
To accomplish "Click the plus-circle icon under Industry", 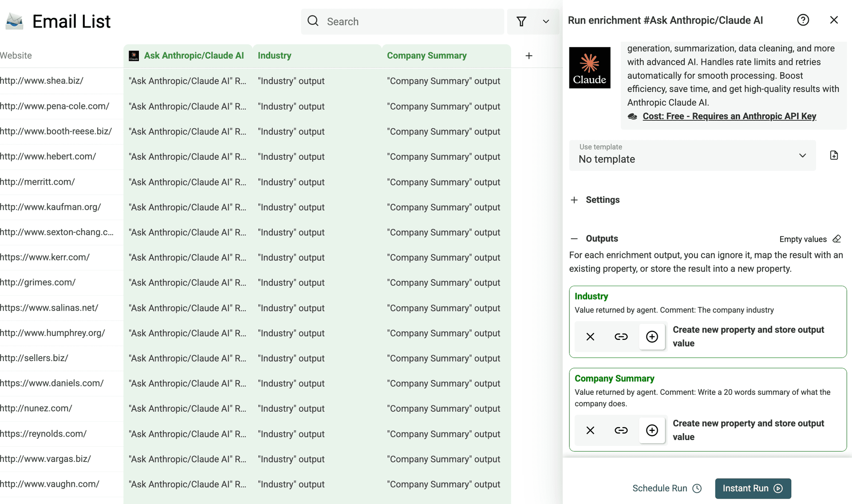I will click(x=652, y=336).
